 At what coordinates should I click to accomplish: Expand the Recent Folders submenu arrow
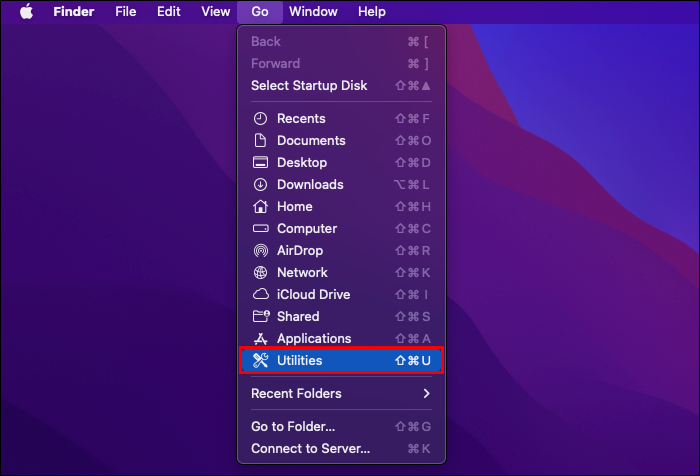(x=427, y=393)
